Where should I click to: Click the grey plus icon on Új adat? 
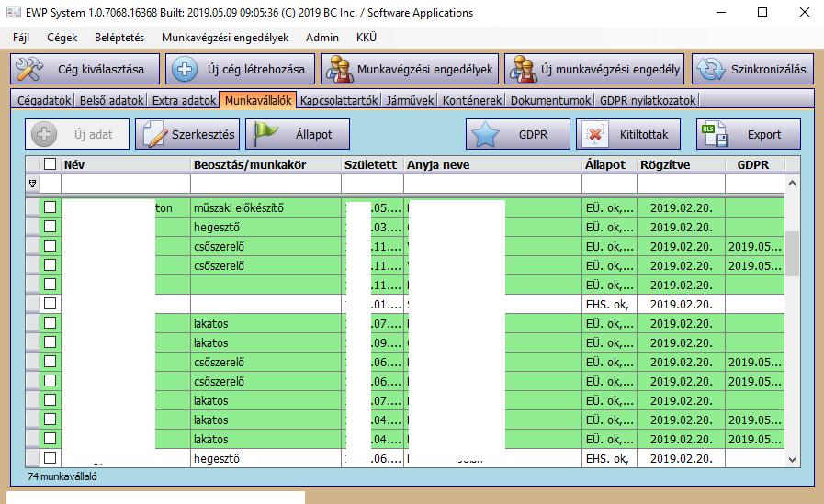pos(43,134)
